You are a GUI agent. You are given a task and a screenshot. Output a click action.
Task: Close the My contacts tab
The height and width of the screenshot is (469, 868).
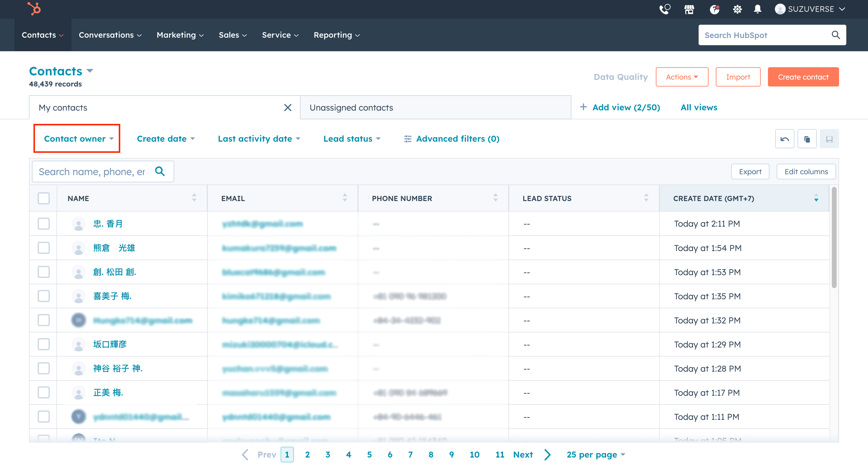tap(288, 108)
